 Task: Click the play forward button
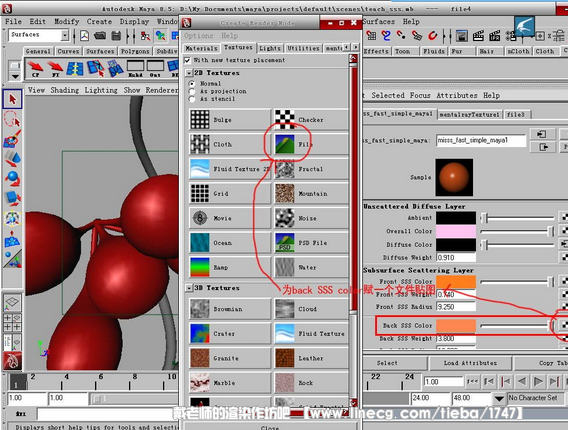(538, 381)
